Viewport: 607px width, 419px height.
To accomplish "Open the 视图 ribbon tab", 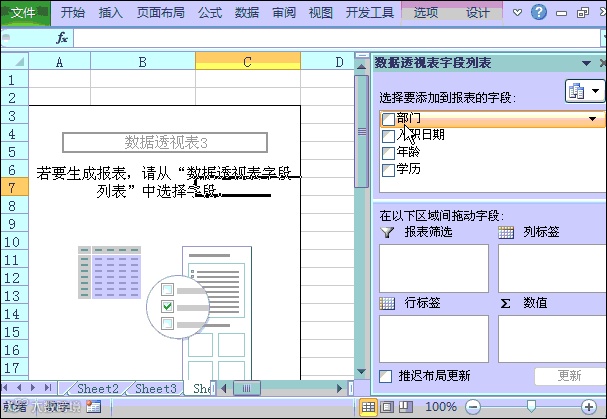I will 321,13.
